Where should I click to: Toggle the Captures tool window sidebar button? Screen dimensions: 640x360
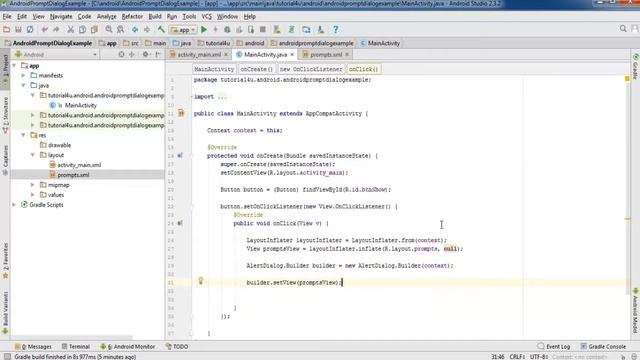tap(5, 160)
